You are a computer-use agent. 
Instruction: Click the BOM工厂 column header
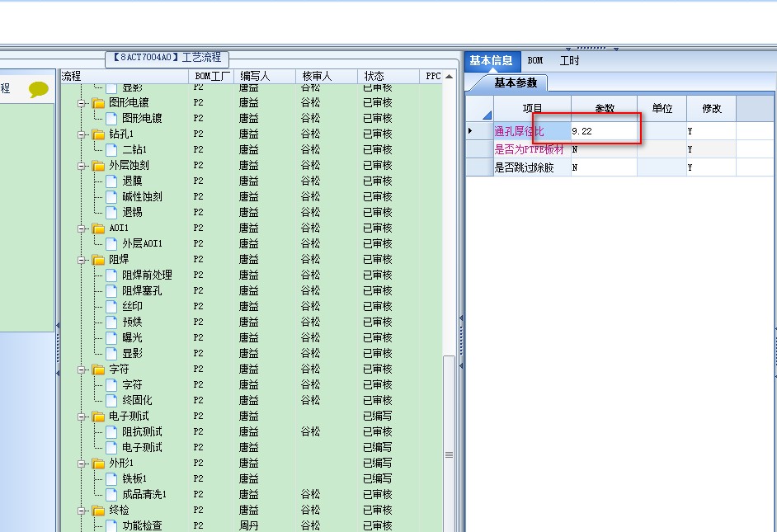212,76
